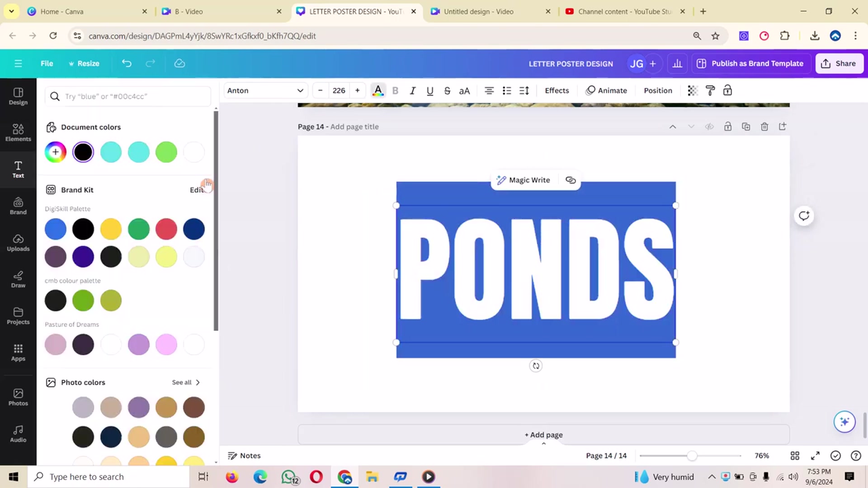Image resolution: width=868 pixels, height=488 pixels.
Task: Delete page 14 with trash icon
Action: click(x=764, y=127)
